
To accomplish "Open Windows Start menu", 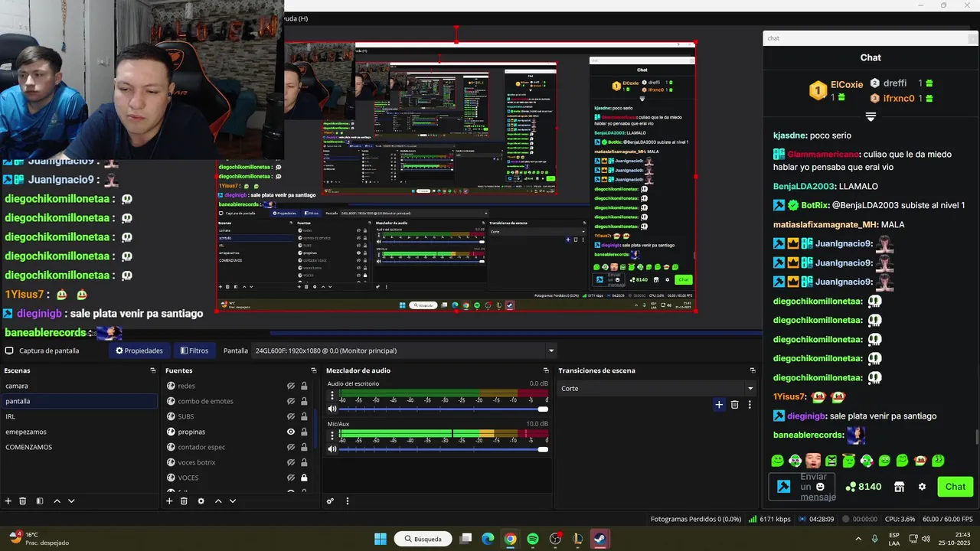I will [381, 539].
